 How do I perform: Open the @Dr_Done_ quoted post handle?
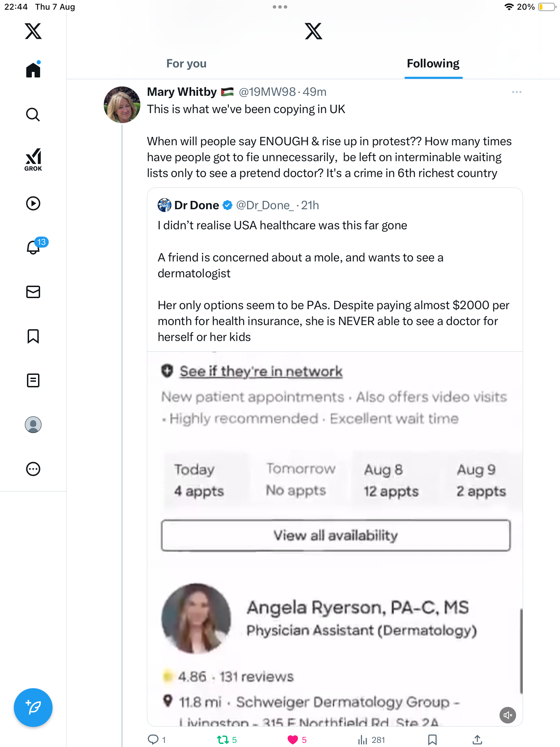click(264, 205)
